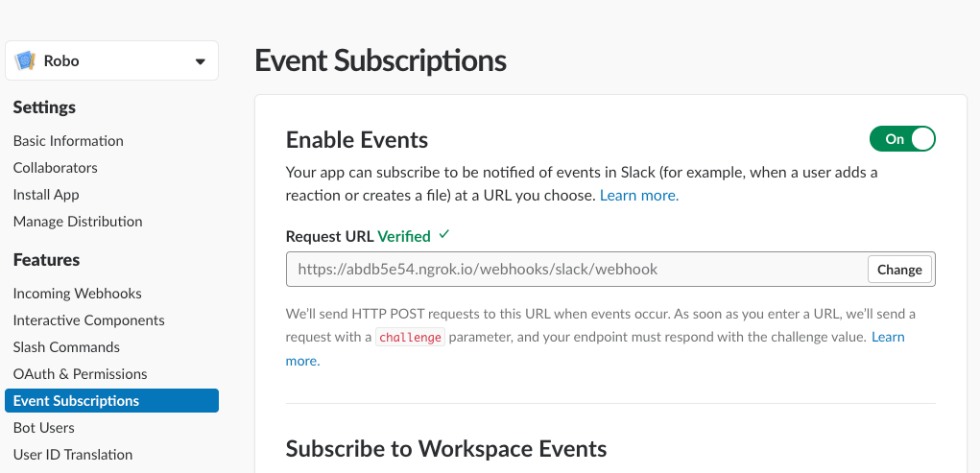Open OAuth & Permissions page
Image resolution: width=980 pixels, height=473 pixels.
point(80,374)
